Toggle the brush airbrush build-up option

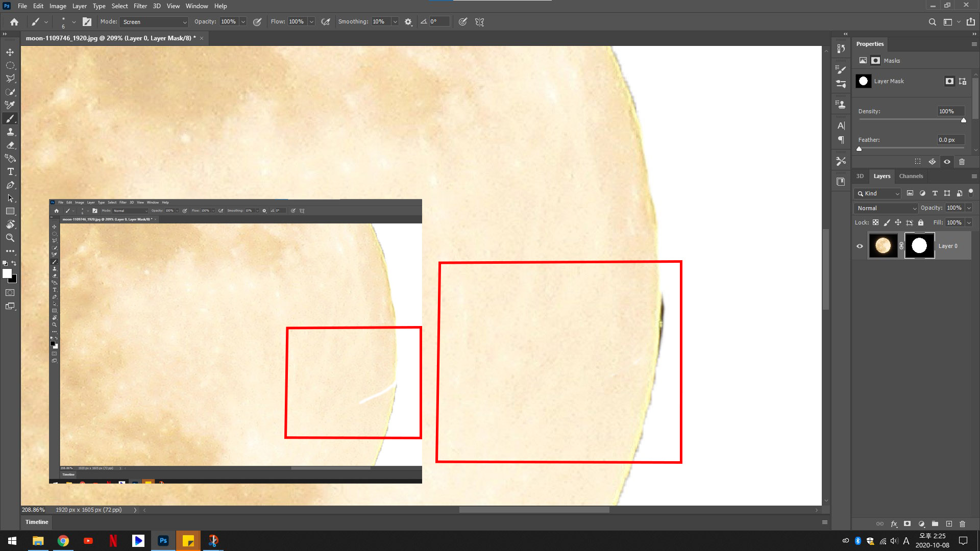326,22
